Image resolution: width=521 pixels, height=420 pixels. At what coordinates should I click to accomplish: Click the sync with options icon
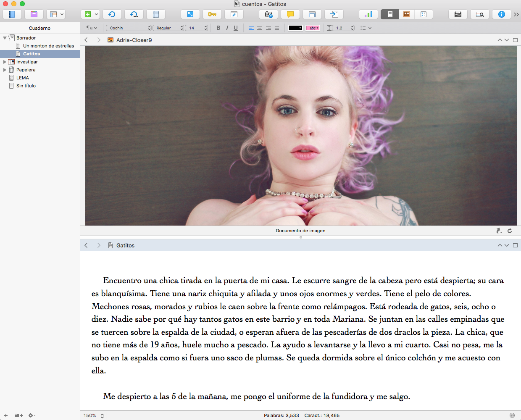tap(134, 14)
